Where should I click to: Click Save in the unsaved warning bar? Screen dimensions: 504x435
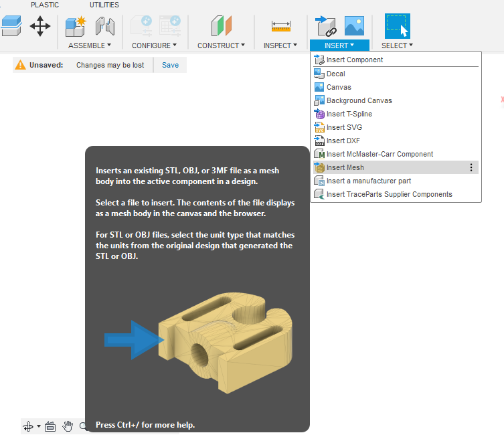coord(170,65)
